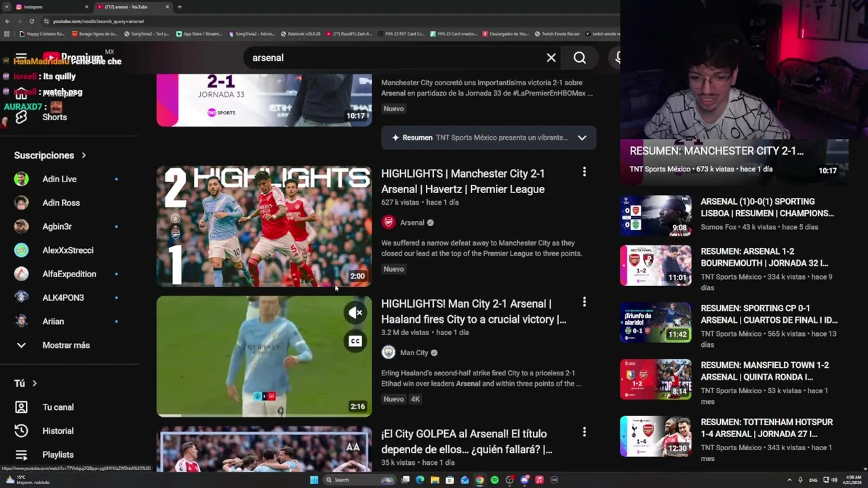Open HIGHLIGHTS Manchester City 2-1 Arsenal title

click(x=462, y=181)
